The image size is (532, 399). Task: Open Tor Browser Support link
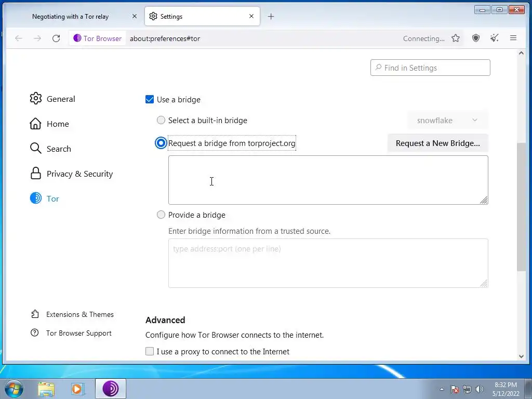(71, 333)
